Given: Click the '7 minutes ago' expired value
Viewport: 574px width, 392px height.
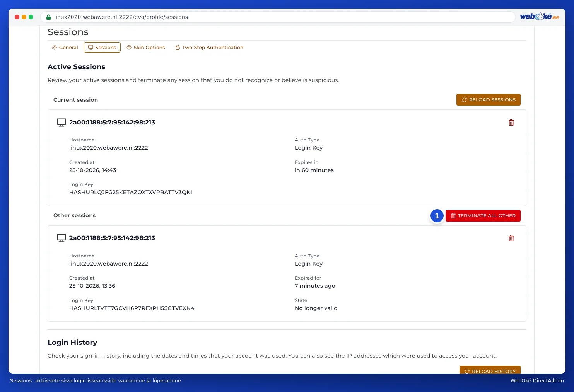Looking at the screenshot, I should 315,286.
